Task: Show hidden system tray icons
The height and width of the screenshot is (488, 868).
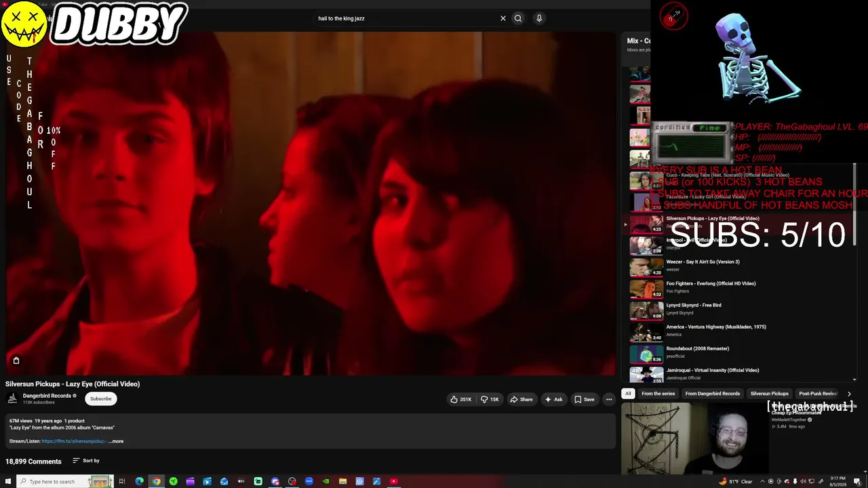Action: pyautogui.click(x=762, y=482)
